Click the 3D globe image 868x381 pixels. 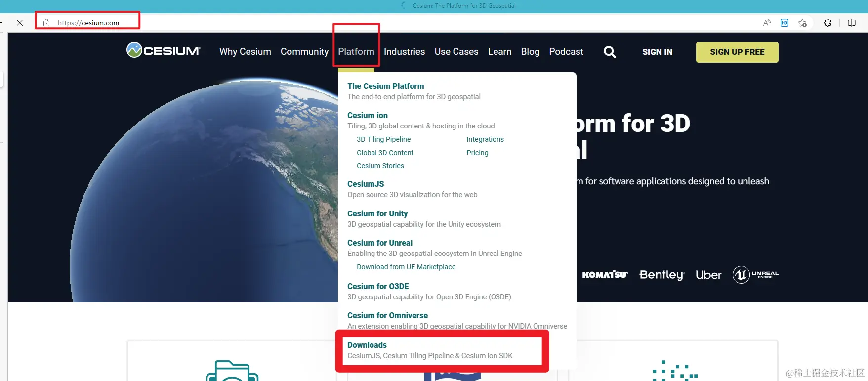tap(205, 190)
